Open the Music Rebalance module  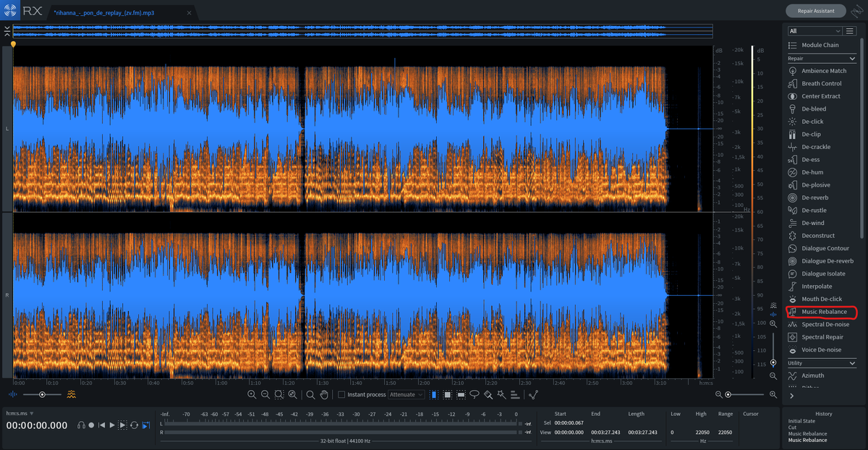(x=822, y=312)
